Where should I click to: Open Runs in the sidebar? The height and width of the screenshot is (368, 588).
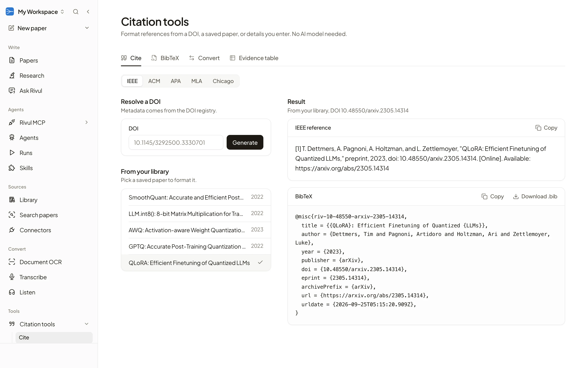pyautogui.click(x=49, y=153)
